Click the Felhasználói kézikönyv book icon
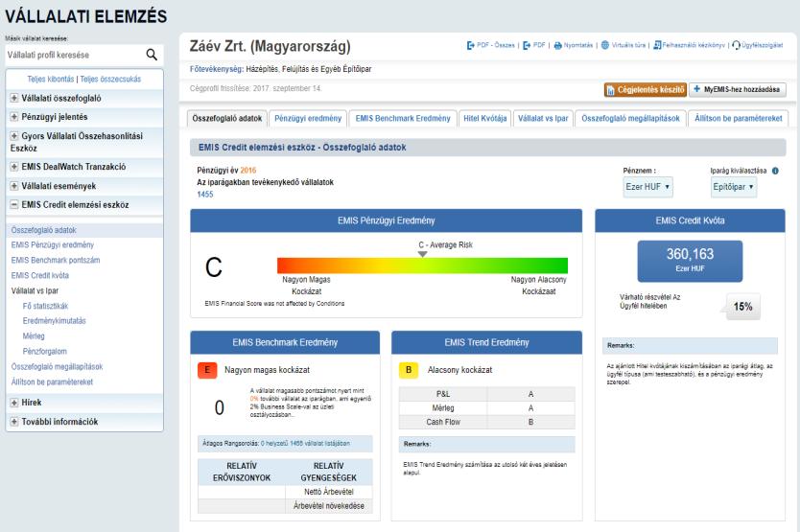800x532 pixels. pyautogui.click(x=657, y=45)
